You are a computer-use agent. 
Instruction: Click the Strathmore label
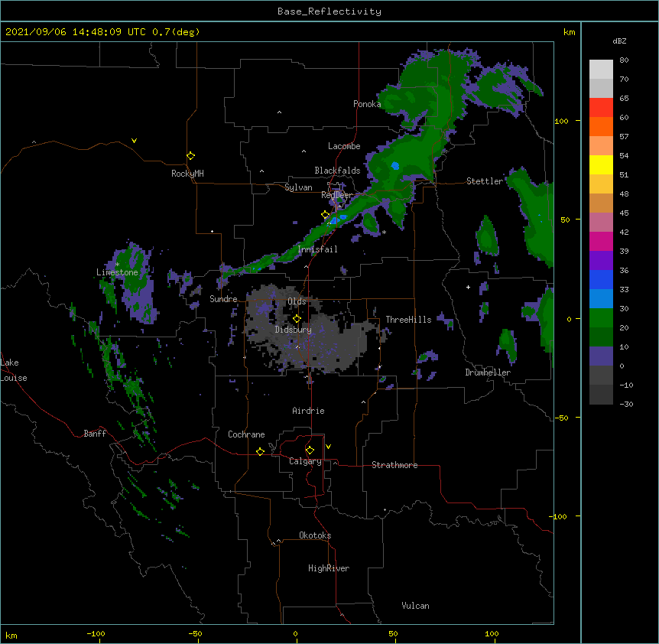coord(394,465)
